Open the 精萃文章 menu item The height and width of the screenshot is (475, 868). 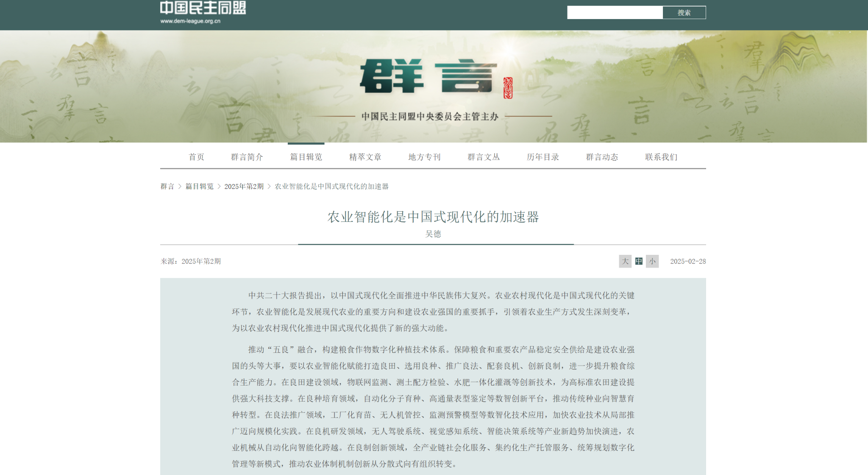pos(365,157)
